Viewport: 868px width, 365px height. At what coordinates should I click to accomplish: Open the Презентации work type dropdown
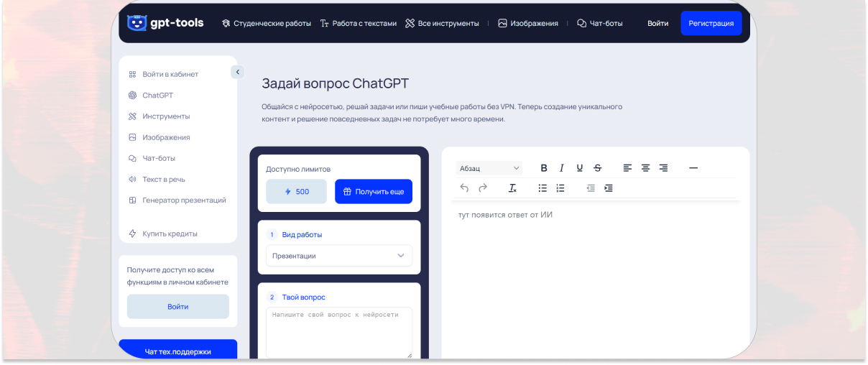coord(339,256)
